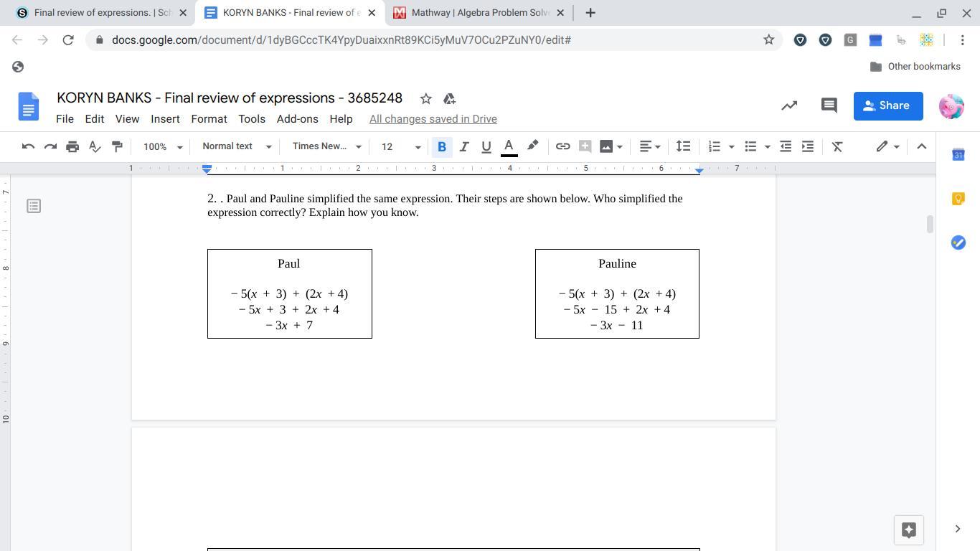
Task: Apply a bulleted list
Action: pos(750,146)
